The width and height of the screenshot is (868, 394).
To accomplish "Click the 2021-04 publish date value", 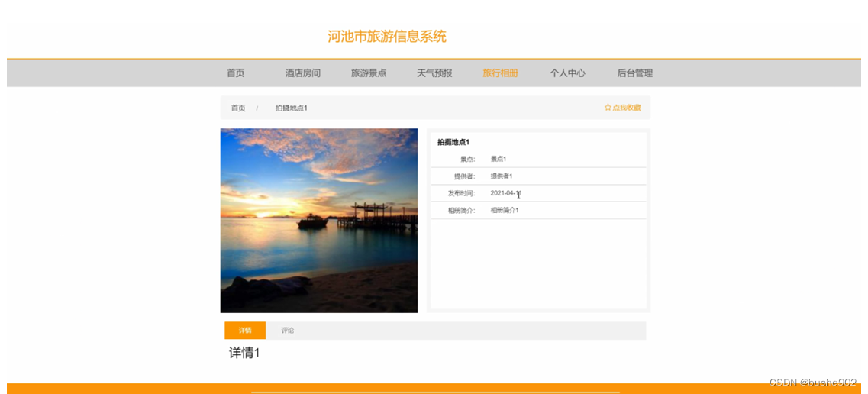I will click(x=505, y=193).
